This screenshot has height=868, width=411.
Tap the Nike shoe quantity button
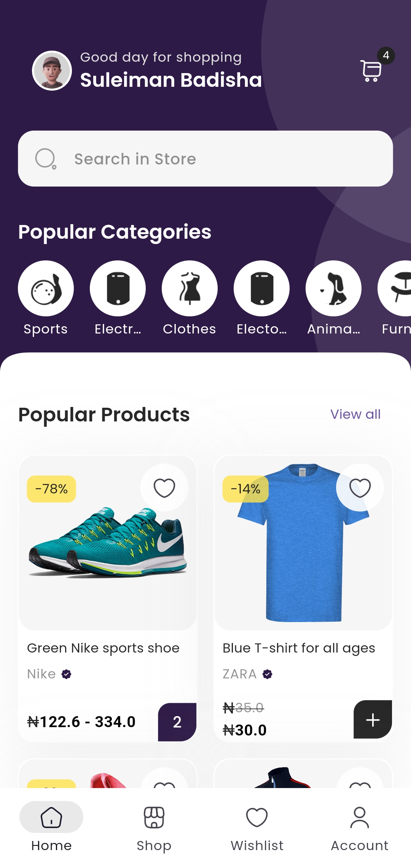click(177, 722)
